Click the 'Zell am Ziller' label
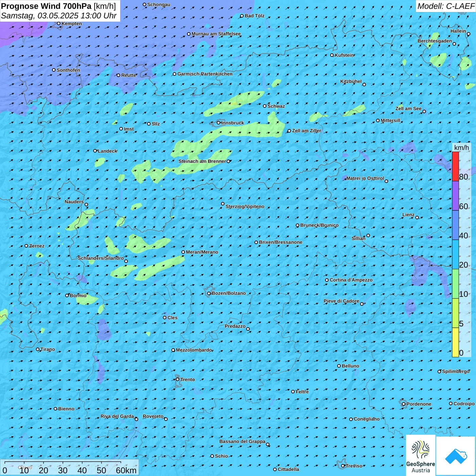This screenshot has width=476, height=476. (306, 131)
